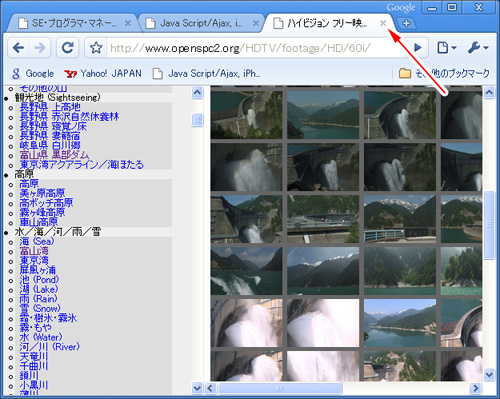Open the 美ヶ原高原 link
500x399 pixels.
(42, 193)
